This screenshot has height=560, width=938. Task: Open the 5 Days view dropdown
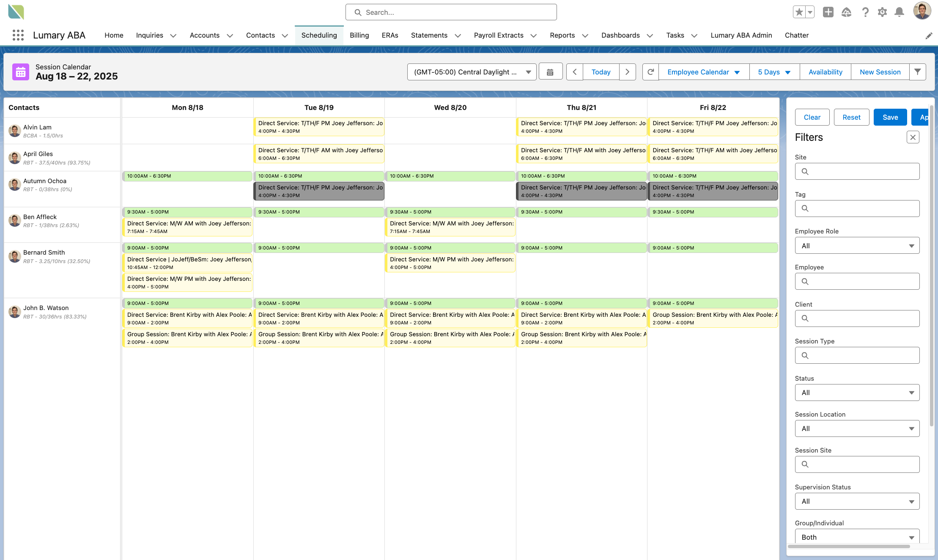point(774,72)
